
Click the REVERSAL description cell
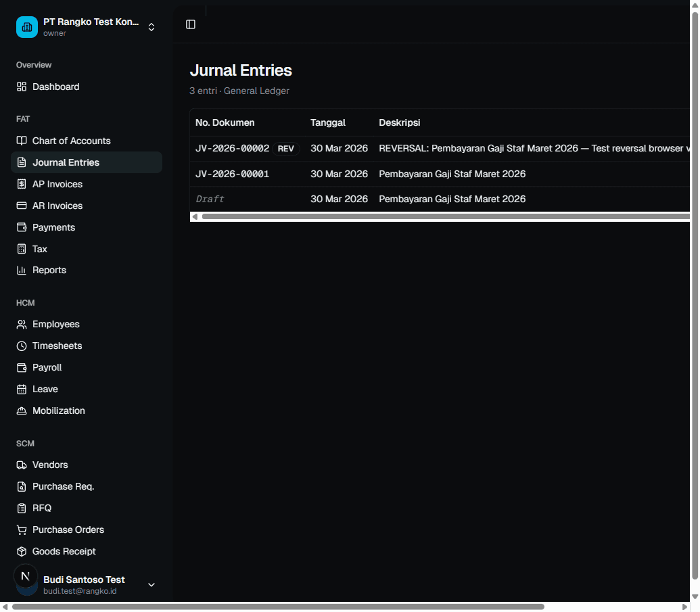[534, 148]
